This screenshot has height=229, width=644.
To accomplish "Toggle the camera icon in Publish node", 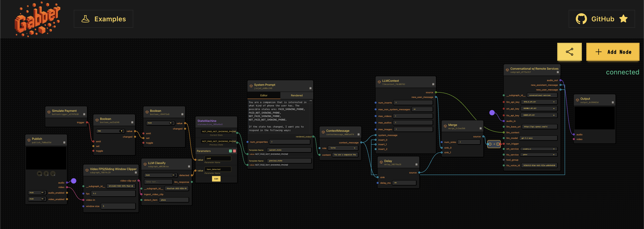I will tap(40, 173).
